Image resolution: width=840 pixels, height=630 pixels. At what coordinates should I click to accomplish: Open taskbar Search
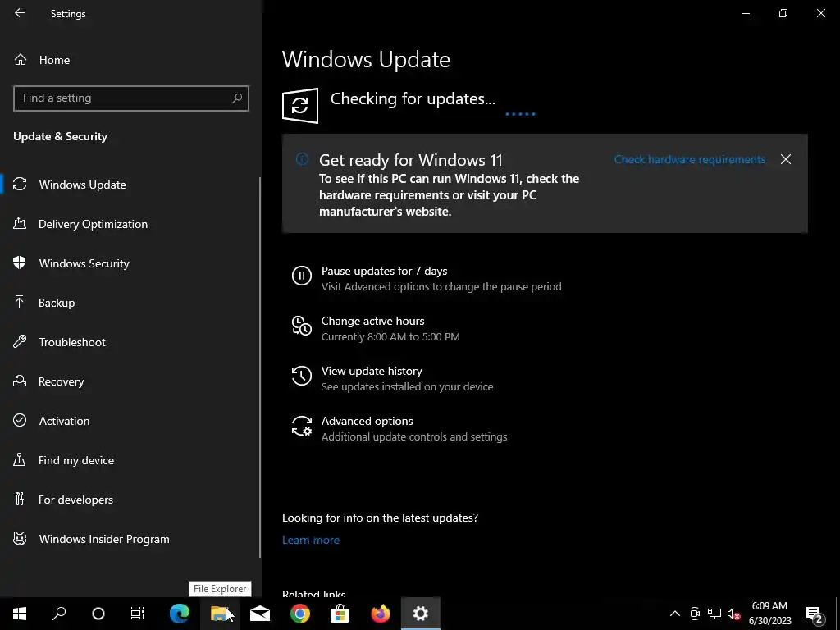click(x=59, y=614)
